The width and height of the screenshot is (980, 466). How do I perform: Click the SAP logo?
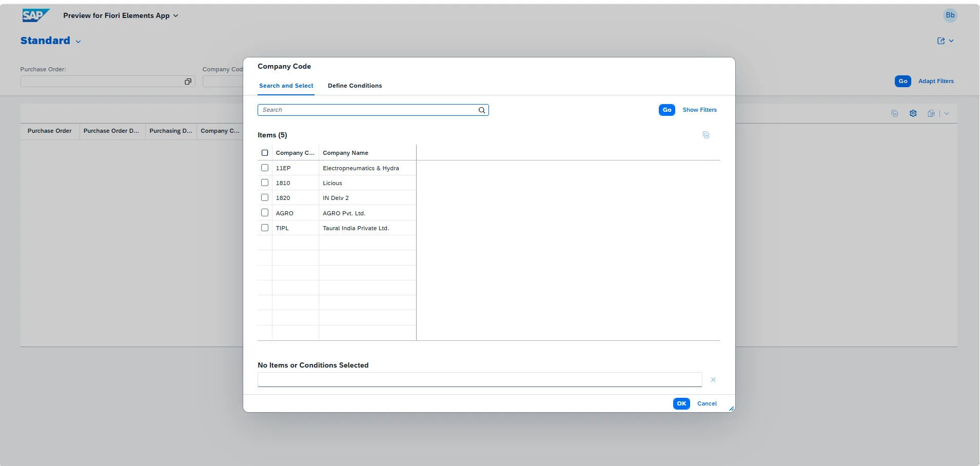[35, 15]
